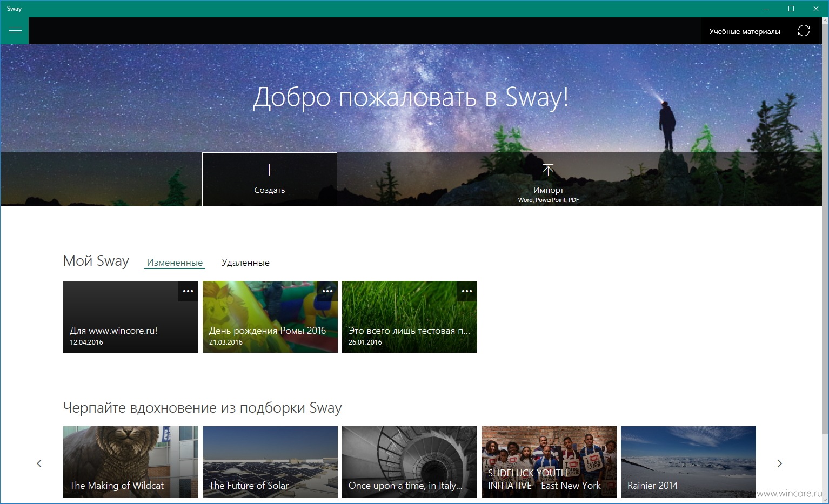Viewport: 829px width, 504px height.
Task: Show previous featured Sways with left arrow
Action: point(39,463)
